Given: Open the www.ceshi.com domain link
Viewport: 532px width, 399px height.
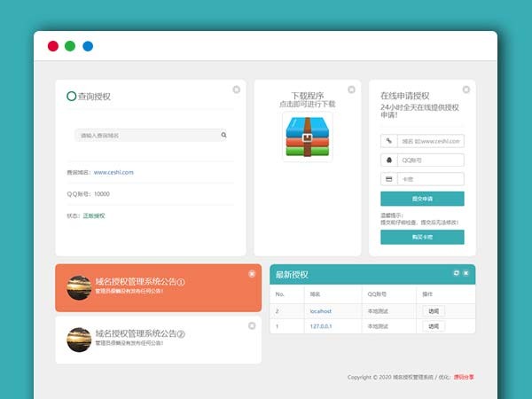Looking at the screenshot, I should point(113,172).
